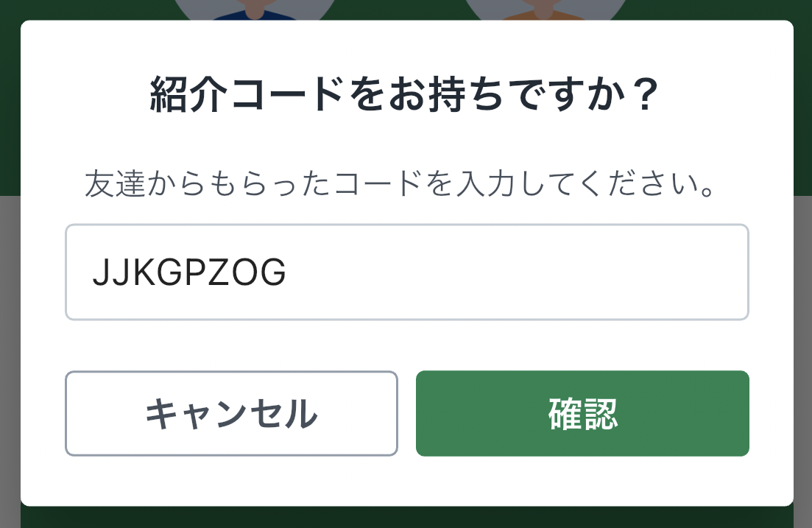Place cursor after the last G in code
Viewport: 812px width, 528px height.
(x=287, y=272)
